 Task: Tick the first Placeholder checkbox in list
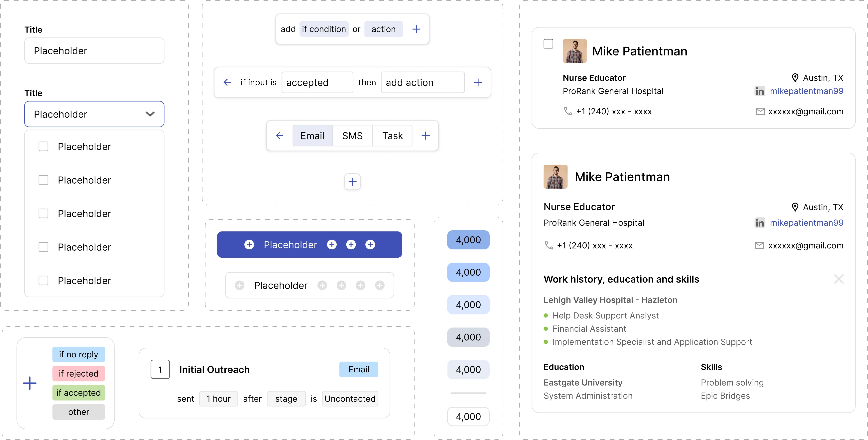[44, 146]
